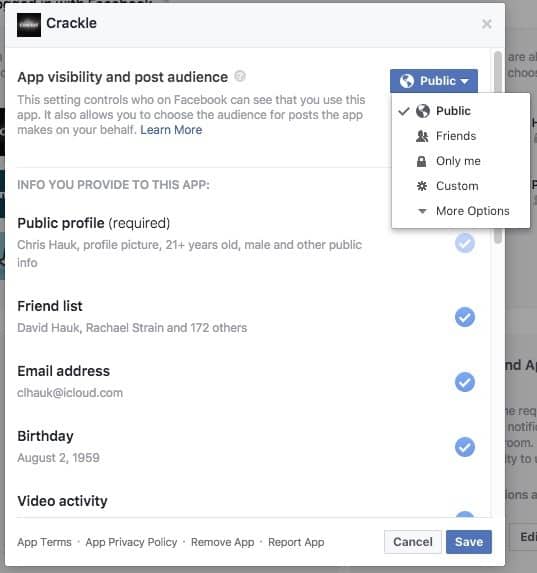Select the globe icon for Public audience
The width and height of the screenshot is (537, 573).
click(x=423, y=111)
